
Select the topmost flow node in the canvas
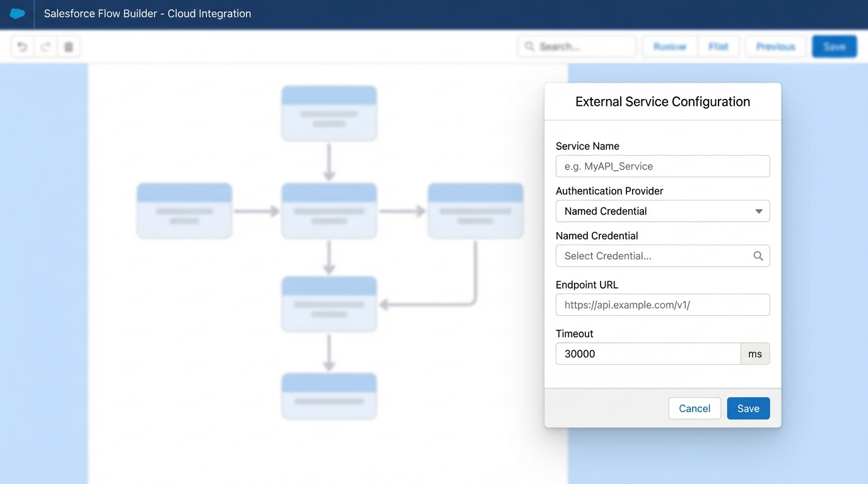tap(329, 113)
